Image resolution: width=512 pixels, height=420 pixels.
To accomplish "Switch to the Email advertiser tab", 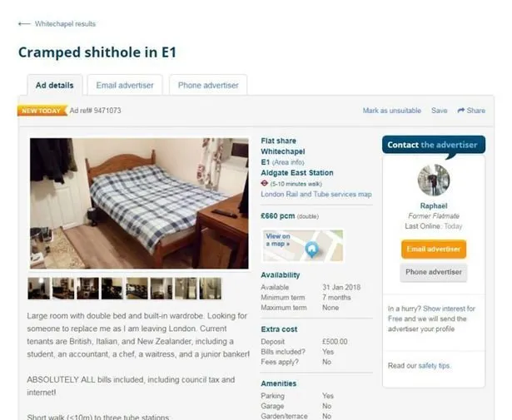I will (125, 85).
